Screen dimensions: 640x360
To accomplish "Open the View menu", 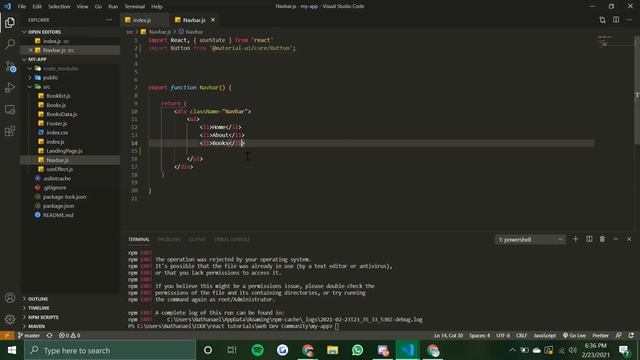I will (x=82, y=7).
